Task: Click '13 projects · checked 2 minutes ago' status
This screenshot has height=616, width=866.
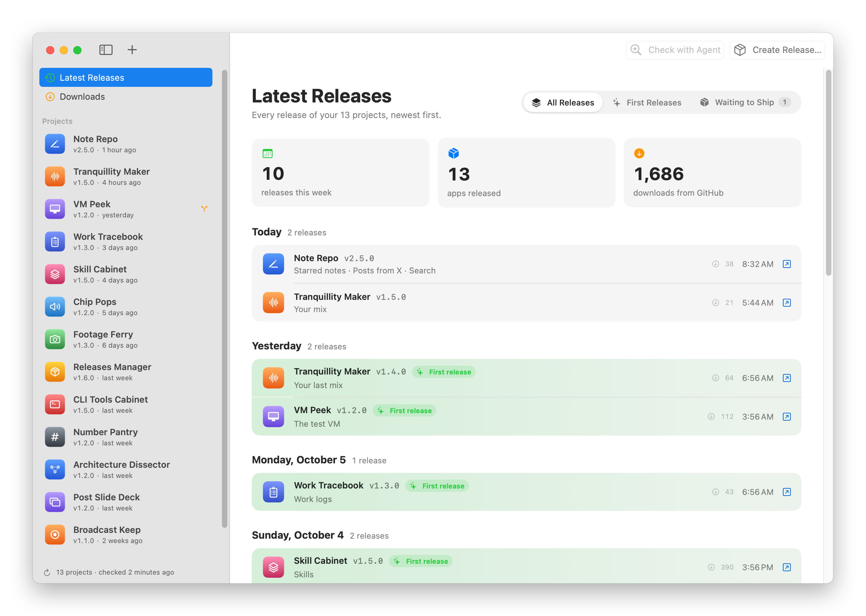Action: (x=115, y=572)
